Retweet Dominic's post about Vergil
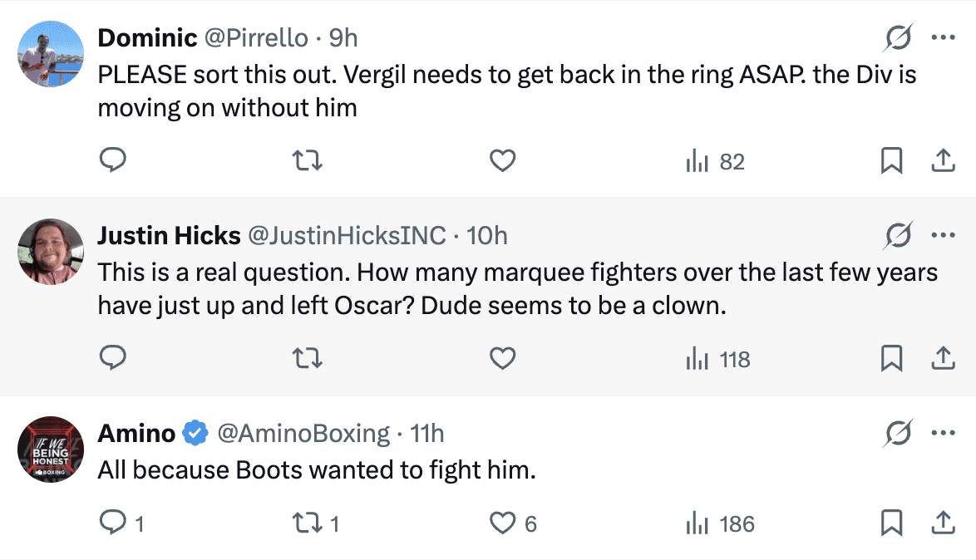The width and height of the screenshot is (976, 560). [308, 160]
